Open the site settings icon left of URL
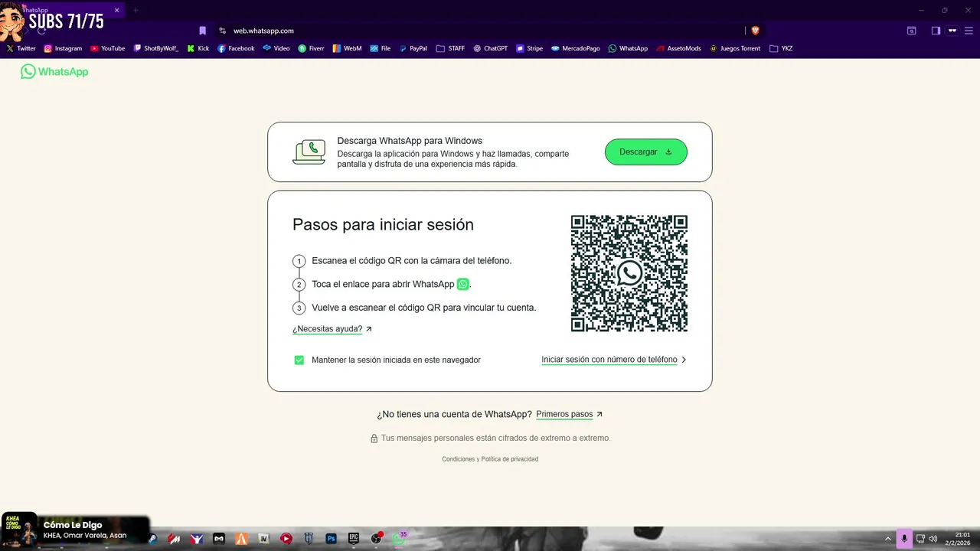This screenshot has width=980, height=551. coord(223,31)
